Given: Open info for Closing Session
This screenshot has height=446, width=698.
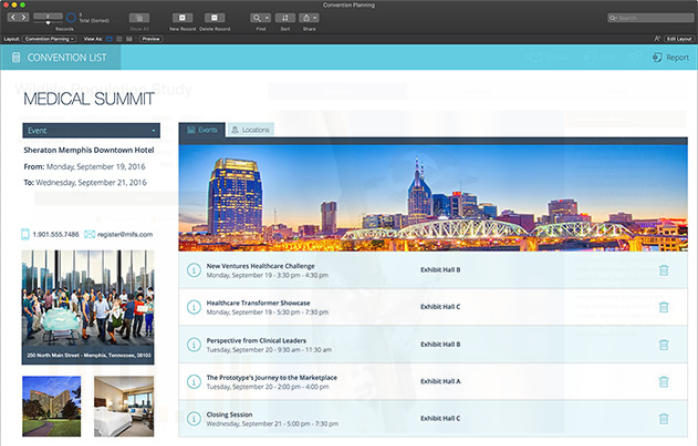Looking at the screenshot, I should pyautogui.click(x=194, y=418).
